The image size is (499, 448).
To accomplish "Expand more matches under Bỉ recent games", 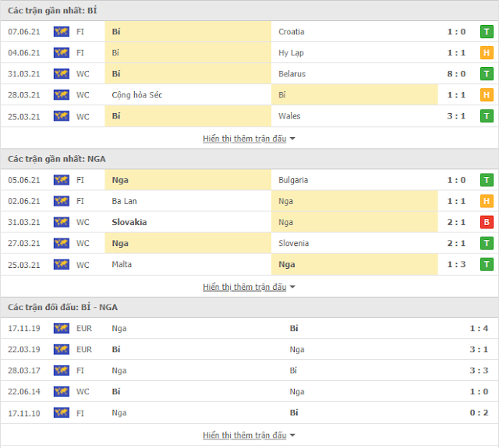I will [249, 139].
